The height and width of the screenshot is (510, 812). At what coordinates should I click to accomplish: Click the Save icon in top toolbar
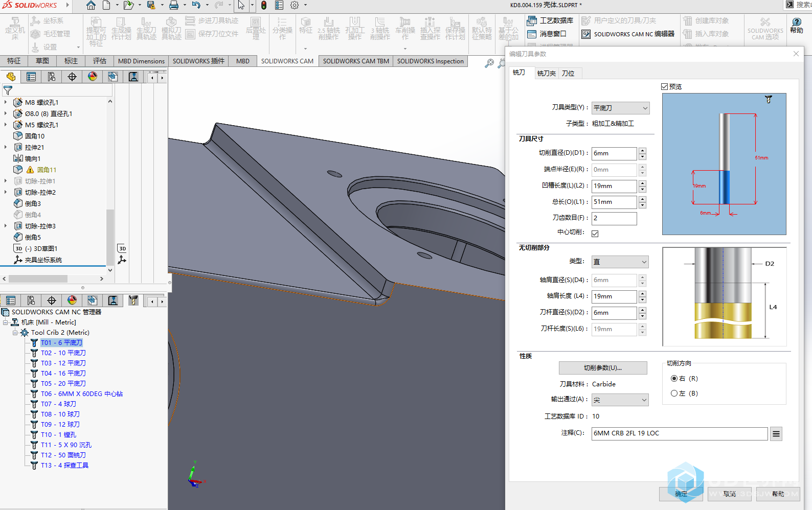click(x=151, y=6)
